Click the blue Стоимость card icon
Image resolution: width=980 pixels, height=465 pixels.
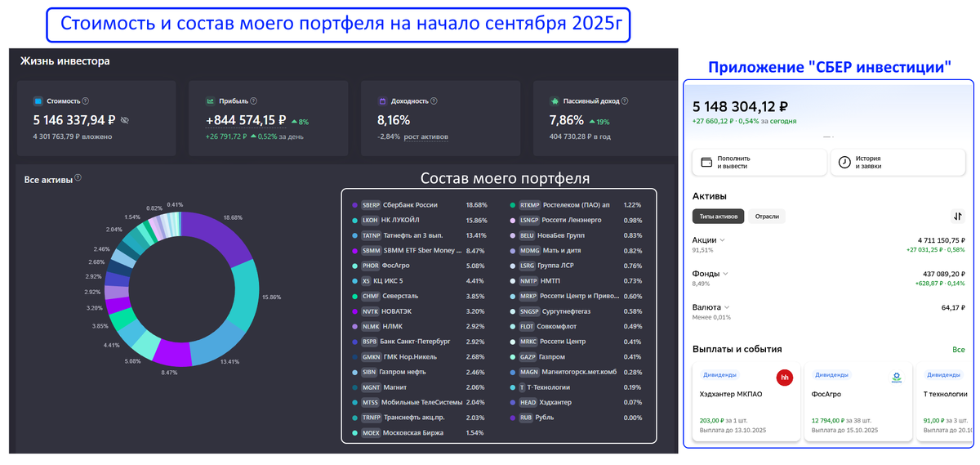pyautogui.click(x=38, y=101)
